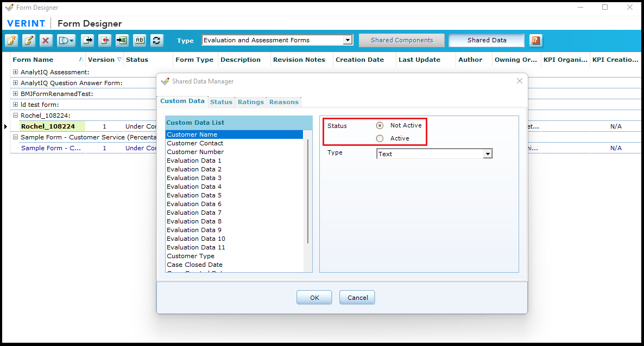Click the Form Type column header

pos(195,60)
